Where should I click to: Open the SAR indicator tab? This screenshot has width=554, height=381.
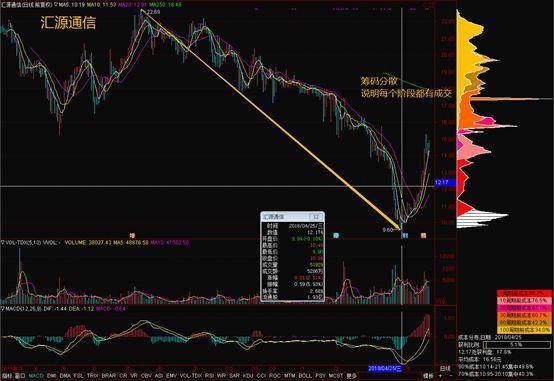pyautogui.click(x=235, y=376)
